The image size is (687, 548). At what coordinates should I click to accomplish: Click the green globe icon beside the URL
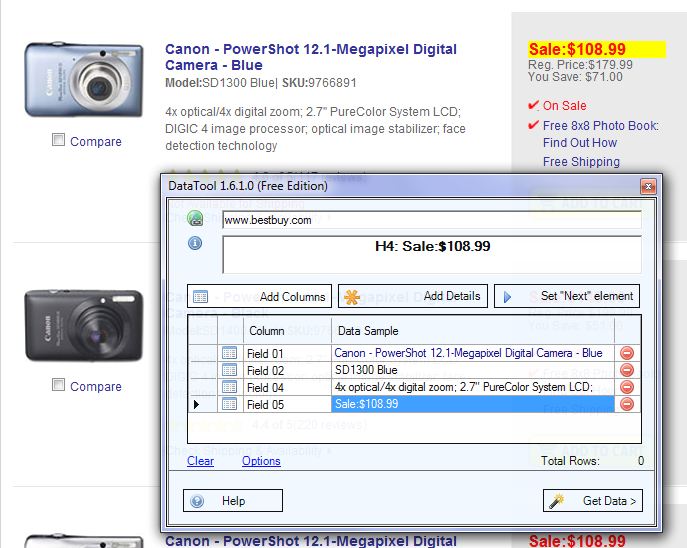195,219
